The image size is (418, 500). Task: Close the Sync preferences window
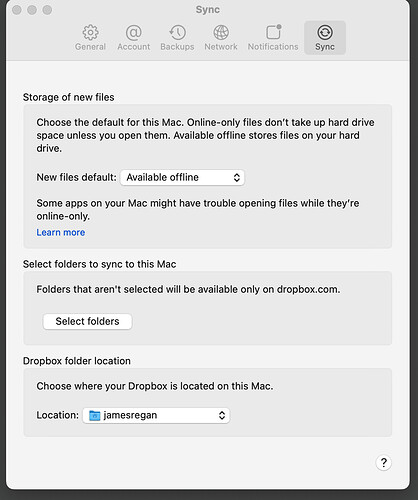[x=17, y=10]
